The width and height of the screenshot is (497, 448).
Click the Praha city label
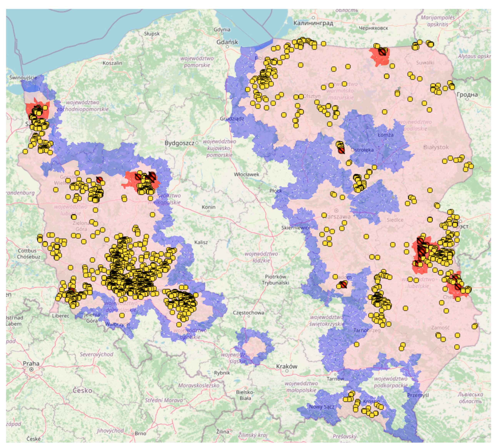tap(31, 363)
